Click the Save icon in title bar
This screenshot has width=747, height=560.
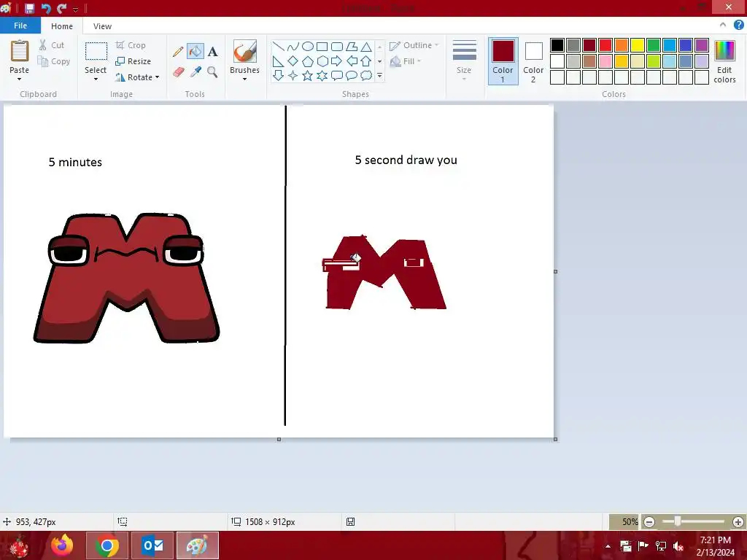(29, 8)
